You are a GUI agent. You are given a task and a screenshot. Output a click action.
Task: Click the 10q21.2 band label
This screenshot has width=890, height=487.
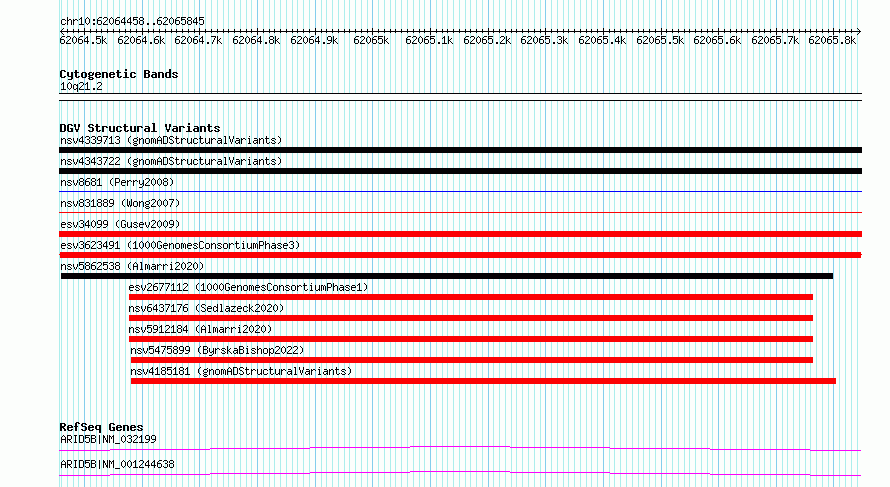[81, 86]
